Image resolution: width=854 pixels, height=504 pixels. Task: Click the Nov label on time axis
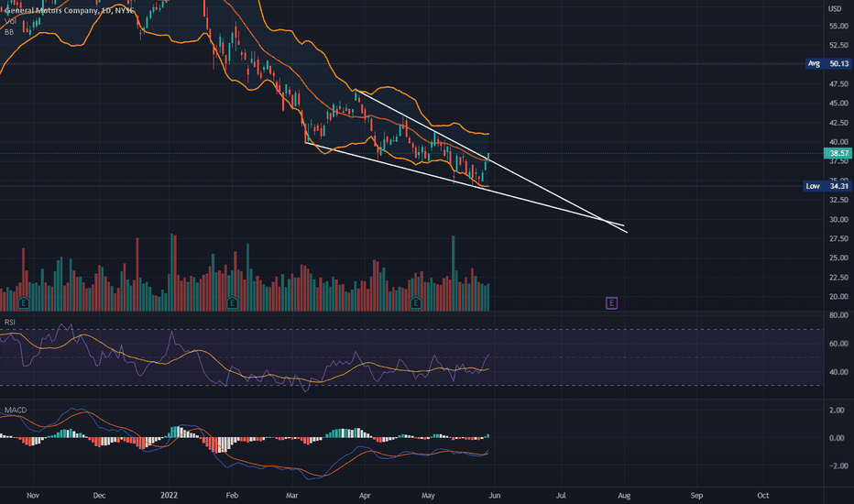(x=33, y=495)
